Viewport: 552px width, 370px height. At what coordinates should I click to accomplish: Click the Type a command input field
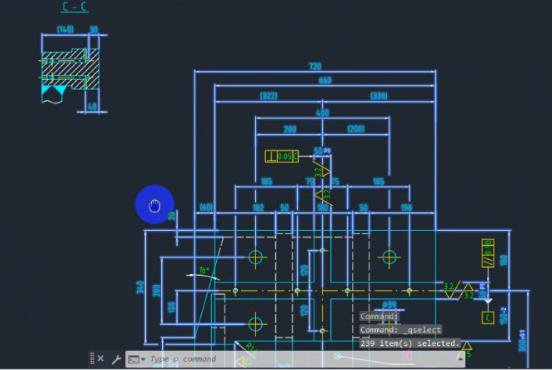pyautogui.click(x=299, y=359)
